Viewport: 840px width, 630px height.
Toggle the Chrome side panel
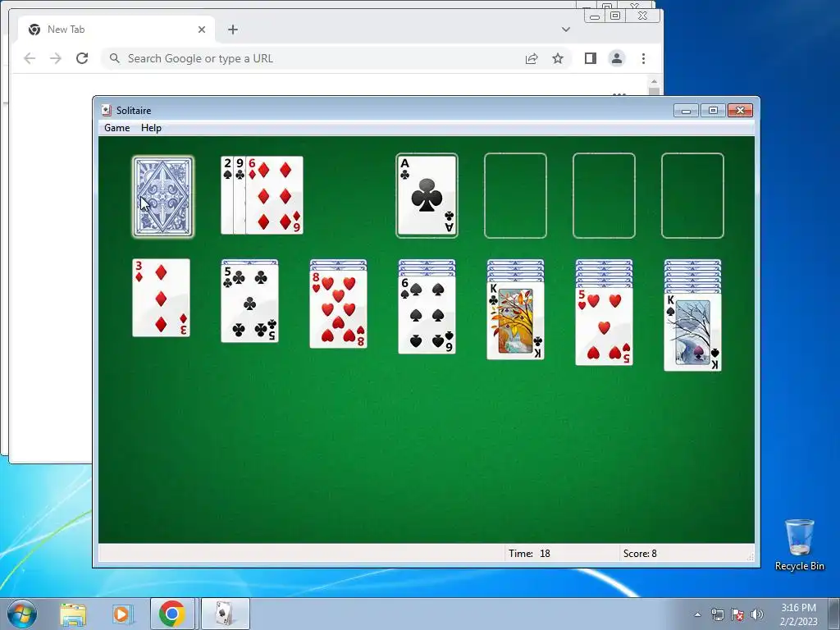[x=591, y=58]
